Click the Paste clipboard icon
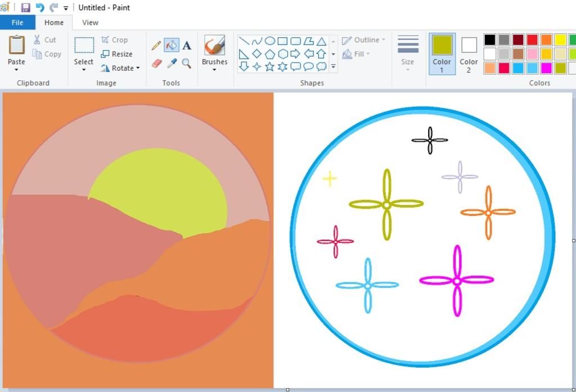 tap(16, 45)
